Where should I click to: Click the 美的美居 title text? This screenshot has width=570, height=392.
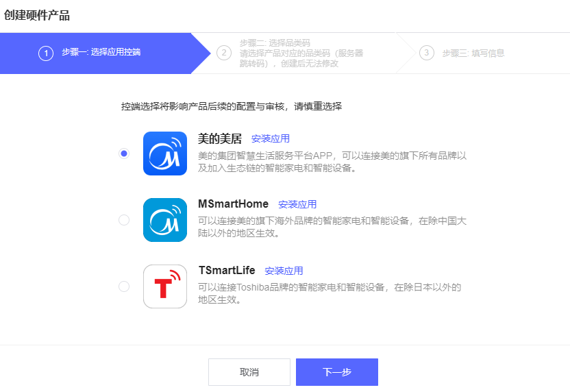[x=220, y=138]
